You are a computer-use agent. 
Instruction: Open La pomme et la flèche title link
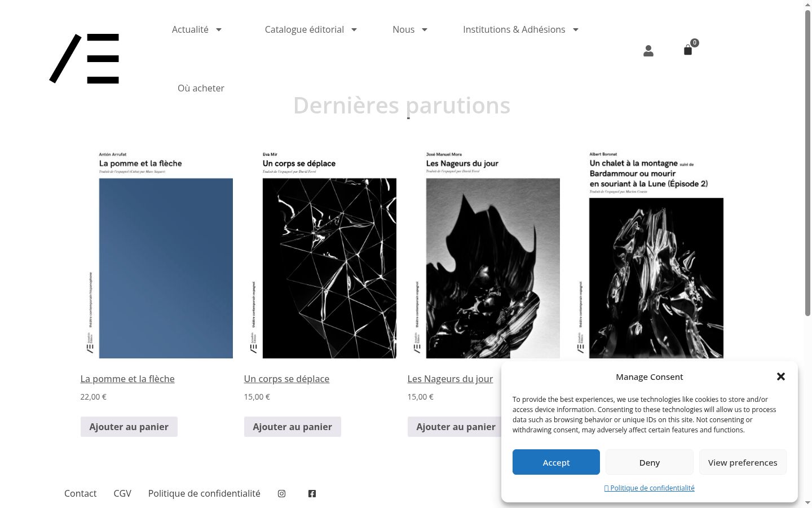[x=127, y=379]
